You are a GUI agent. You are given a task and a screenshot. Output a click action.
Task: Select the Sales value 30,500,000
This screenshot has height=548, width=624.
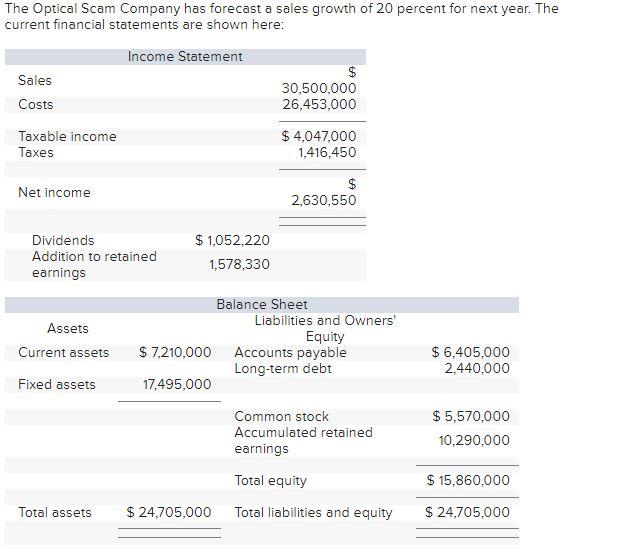[x=319, y=88]
